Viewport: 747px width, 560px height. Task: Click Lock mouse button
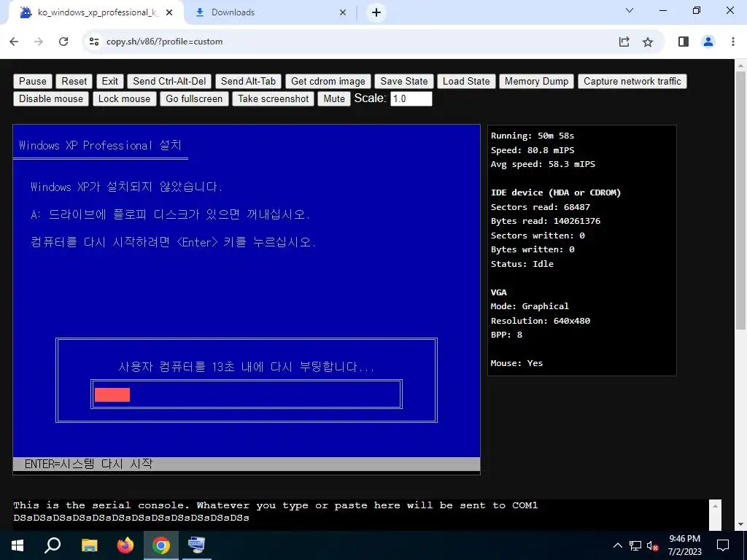pos(124,98)
